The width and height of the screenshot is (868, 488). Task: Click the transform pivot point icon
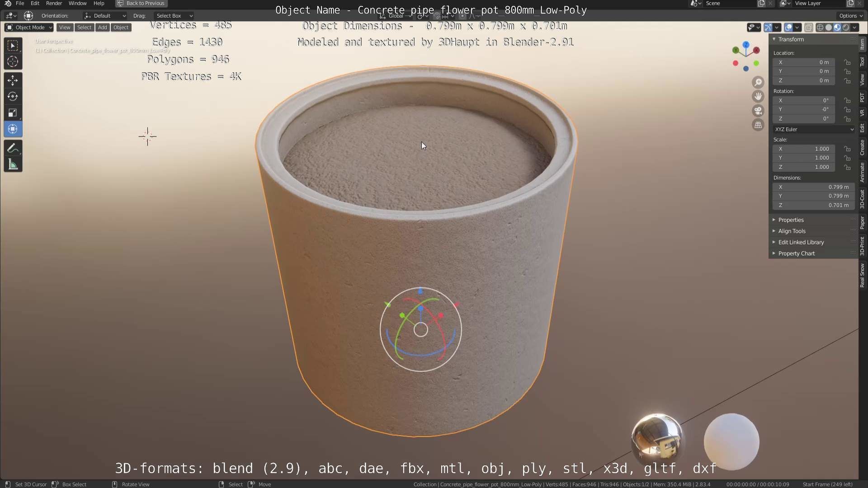point(422,16)
